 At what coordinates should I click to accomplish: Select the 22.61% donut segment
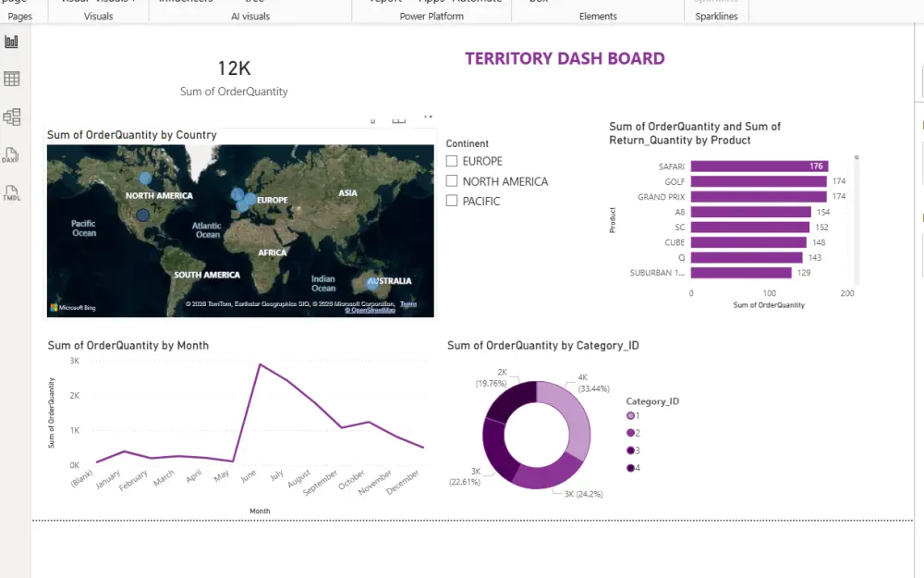click(497, 451)
